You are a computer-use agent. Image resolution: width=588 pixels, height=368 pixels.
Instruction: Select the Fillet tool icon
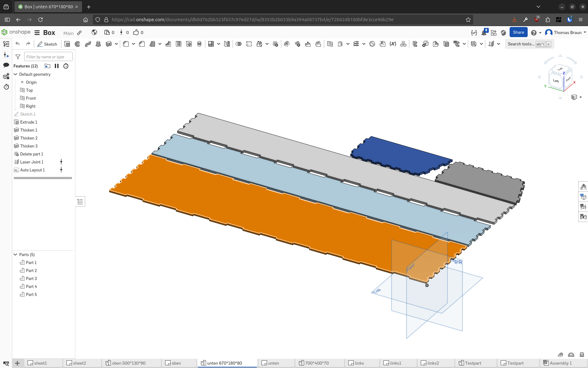(x=126, y=44)
